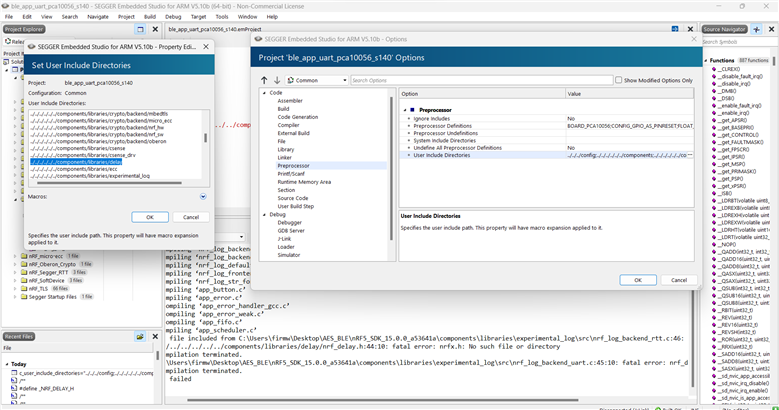Select the nRF_SoftDevice folder
The image size is (779, 410).
point(46,281)
